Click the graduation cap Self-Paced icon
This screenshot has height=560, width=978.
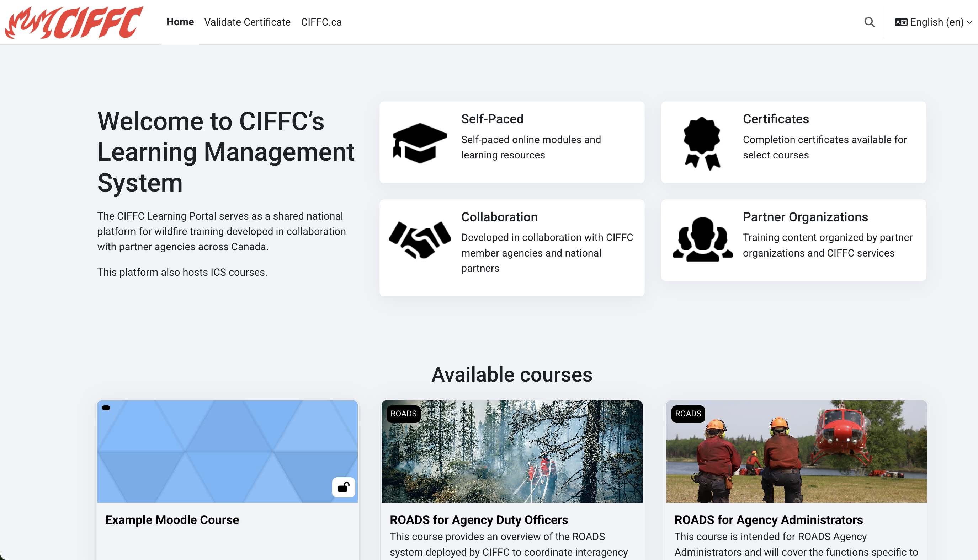(x=420, y=143)
